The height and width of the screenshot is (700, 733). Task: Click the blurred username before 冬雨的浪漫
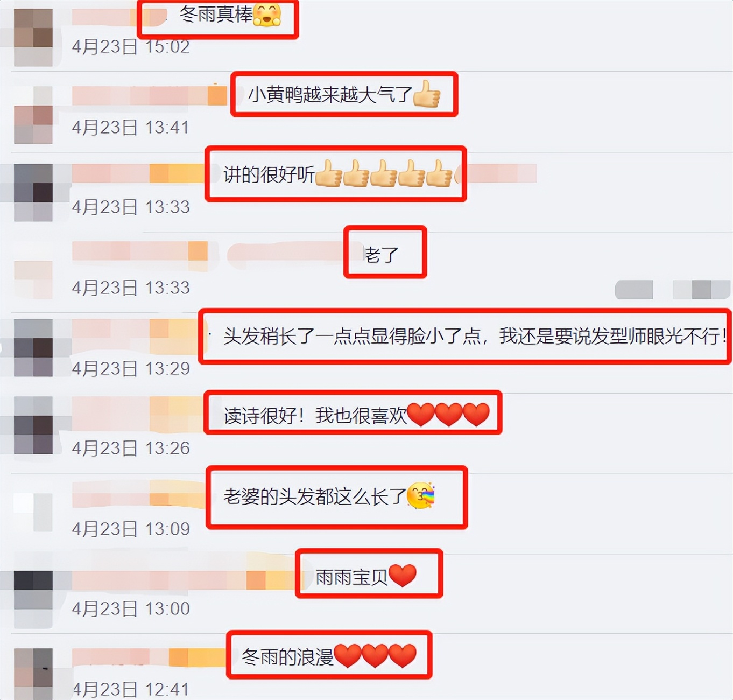click(x=149, y=657)
